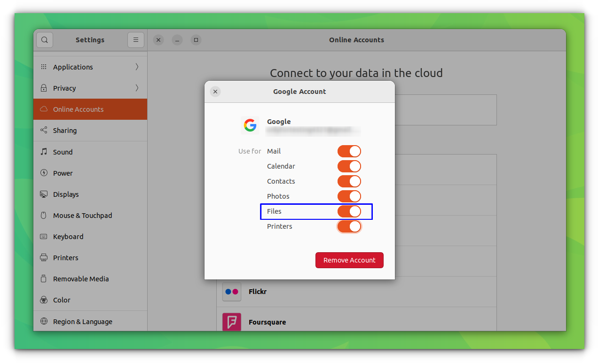Click the Remove Account button
The width and height of the screenshot is (598, 364).
(349, 260)
